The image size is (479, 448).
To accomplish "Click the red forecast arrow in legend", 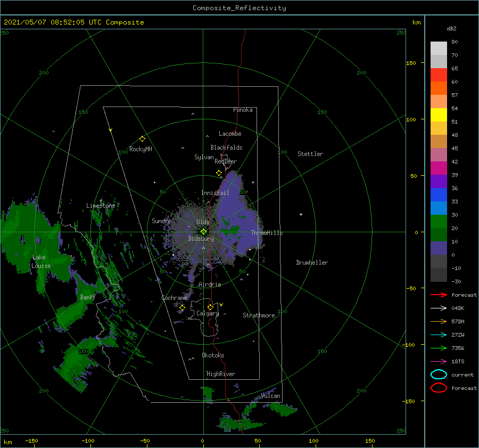I will [x=439, y=295].
